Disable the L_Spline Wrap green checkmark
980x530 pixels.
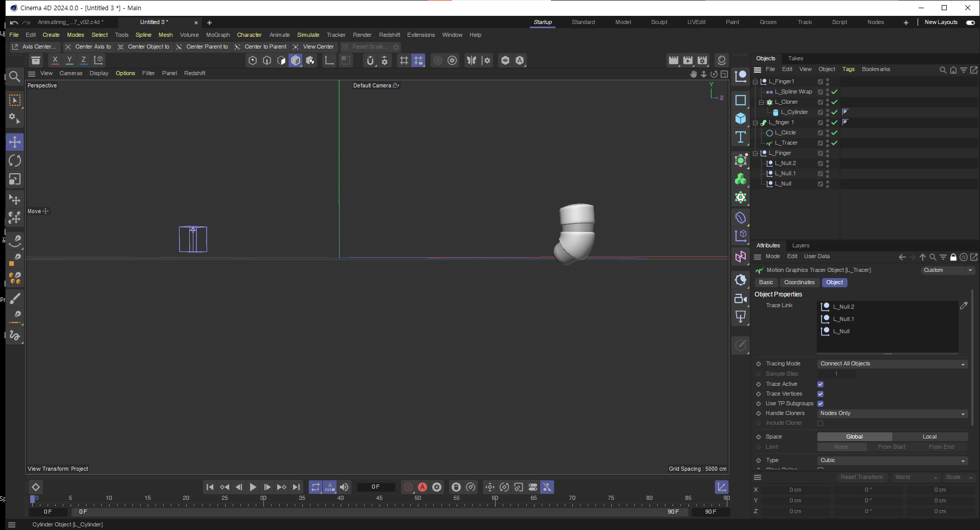pyautogui.click(x=834, y=92)
